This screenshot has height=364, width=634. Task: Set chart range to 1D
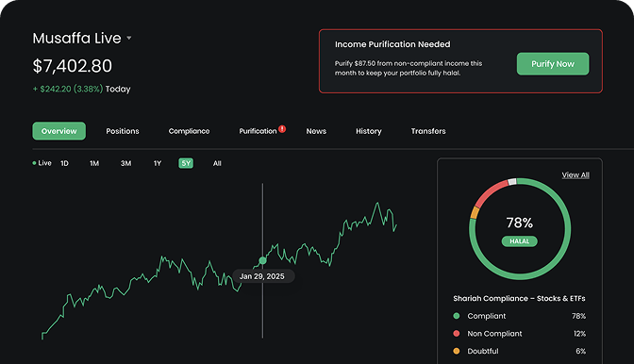64,163
